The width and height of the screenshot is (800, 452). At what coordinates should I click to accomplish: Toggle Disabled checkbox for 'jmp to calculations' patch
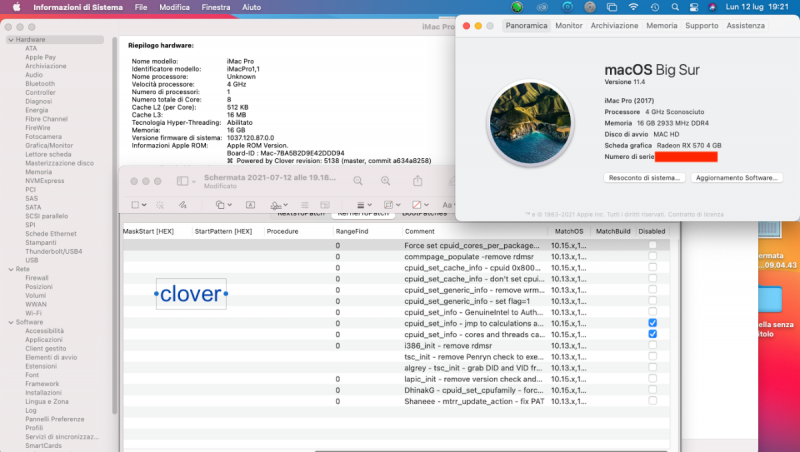[652, 323]
